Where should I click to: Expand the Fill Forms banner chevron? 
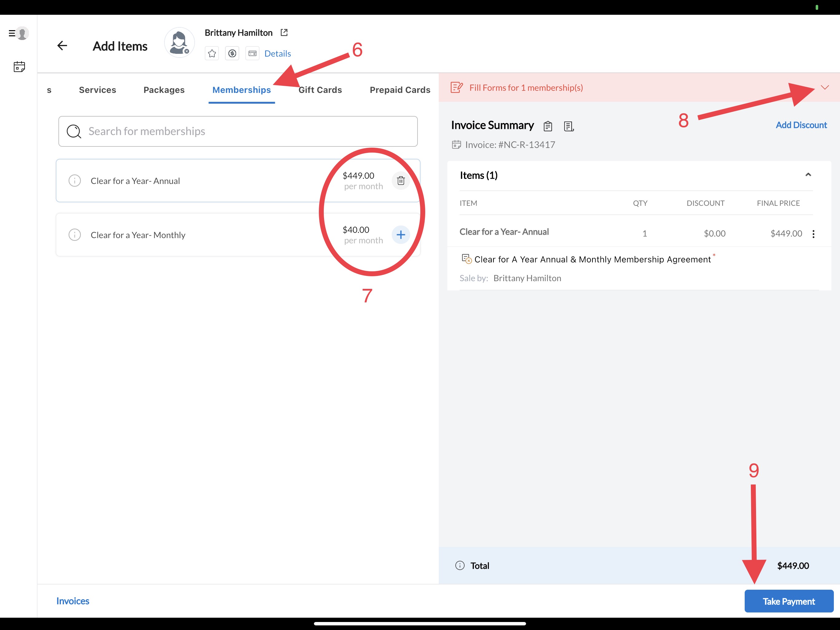[824, 87]
